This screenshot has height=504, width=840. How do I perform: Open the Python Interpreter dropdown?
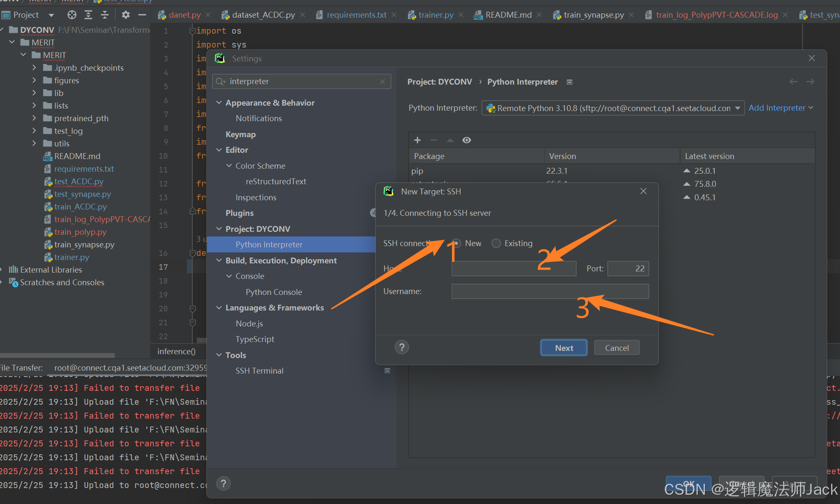pos(737,108)
